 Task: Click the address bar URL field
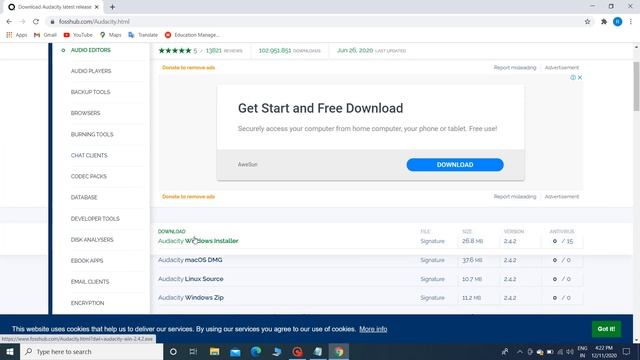click(314, 22)
